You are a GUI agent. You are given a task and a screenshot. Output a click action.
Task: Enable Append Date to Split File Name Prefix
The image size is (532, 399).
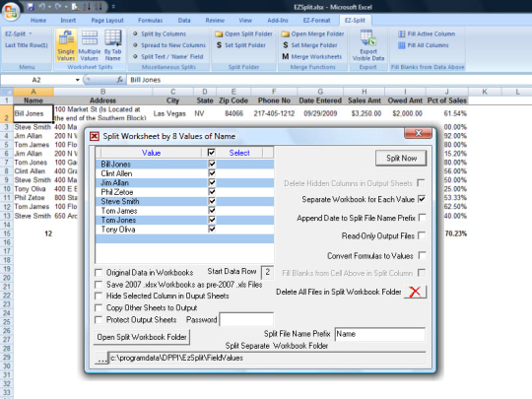tap(423, 218)
